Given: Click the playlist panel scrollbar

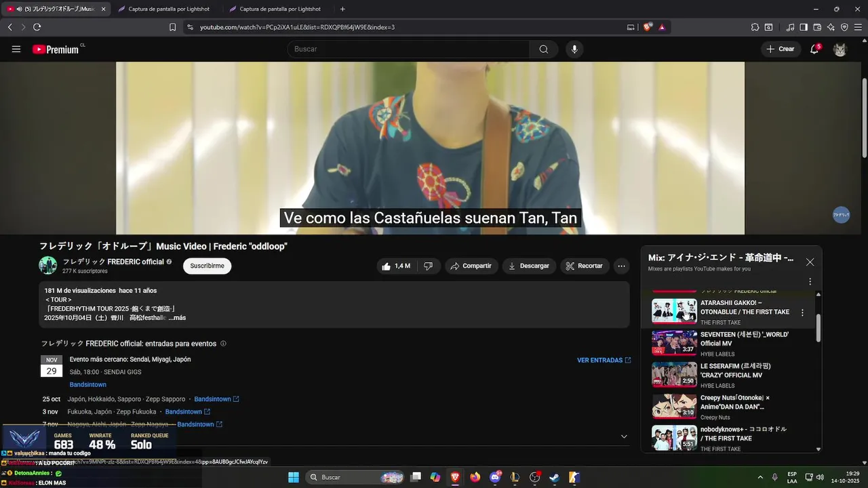Looking at the screenshot, I should [x=818, y=328].
